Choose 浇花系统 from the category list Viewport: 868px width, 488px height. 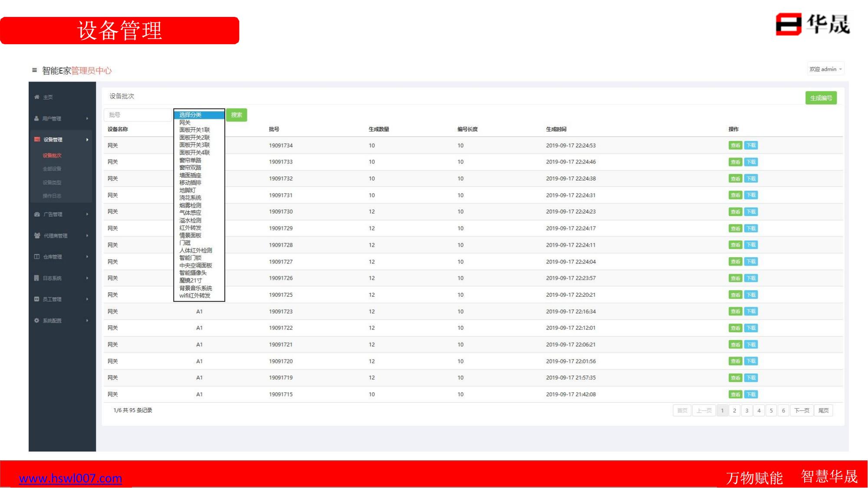pyautogui.click(x=190, y=198)
